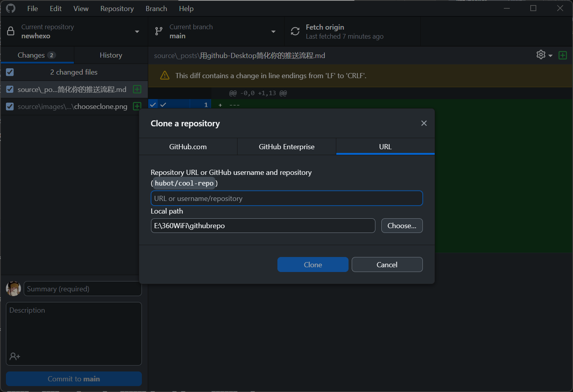Click the blue Clone button
Viewport: 573px width, 392px height.
click(x=313, y=264)
